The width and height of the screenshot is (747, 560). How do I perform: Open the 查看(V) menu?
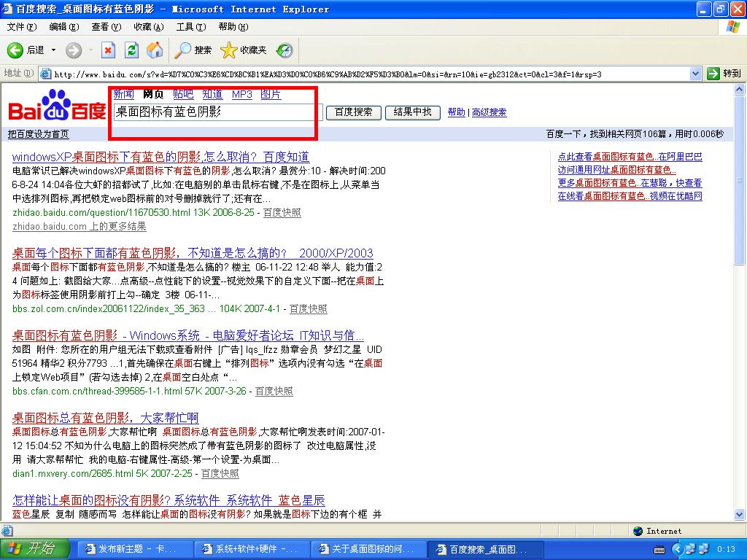107,27
